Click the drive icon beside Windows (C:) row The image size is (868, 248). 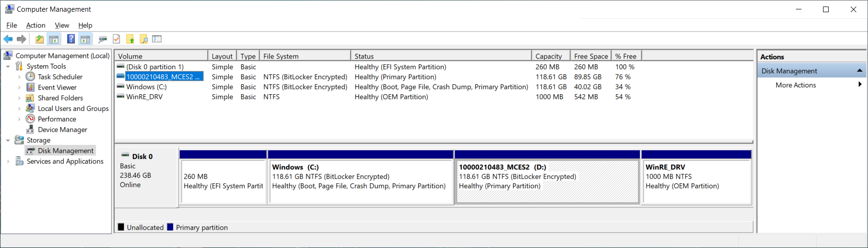tap(120, 87)
